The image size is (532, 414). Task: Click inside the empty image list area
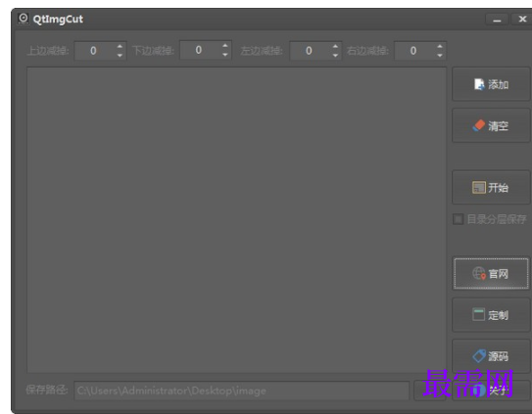236,220
